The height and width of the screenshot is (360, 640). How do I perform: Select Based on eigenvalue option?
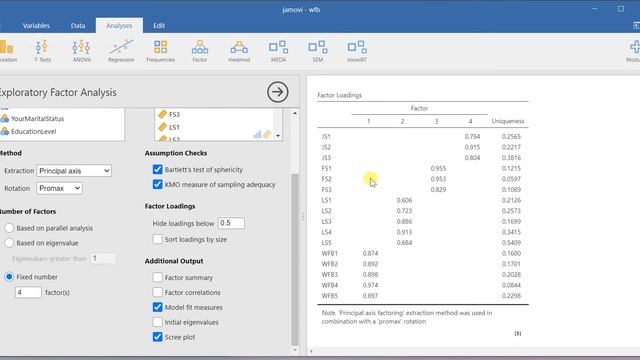(x=9, y=243)
